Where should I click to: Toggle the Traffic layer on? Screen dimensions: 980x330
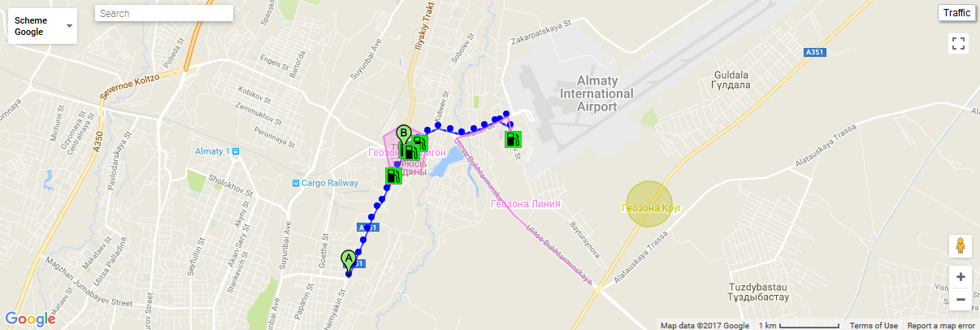(956, 13)
